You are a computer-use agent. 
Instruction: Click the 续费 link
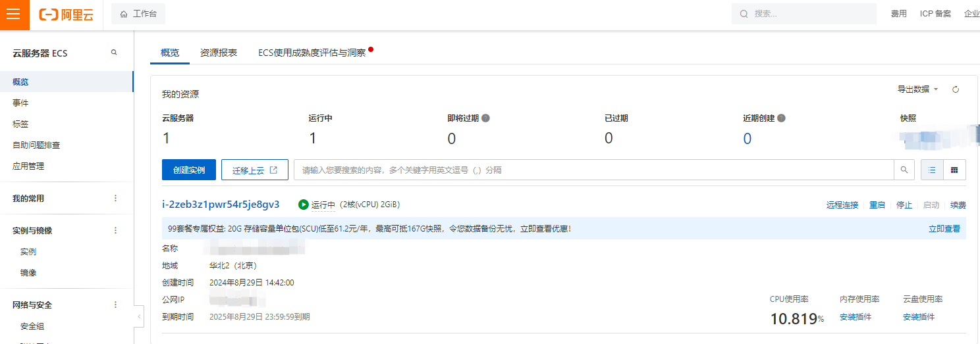pyautogui.click(x=958, y=205)
